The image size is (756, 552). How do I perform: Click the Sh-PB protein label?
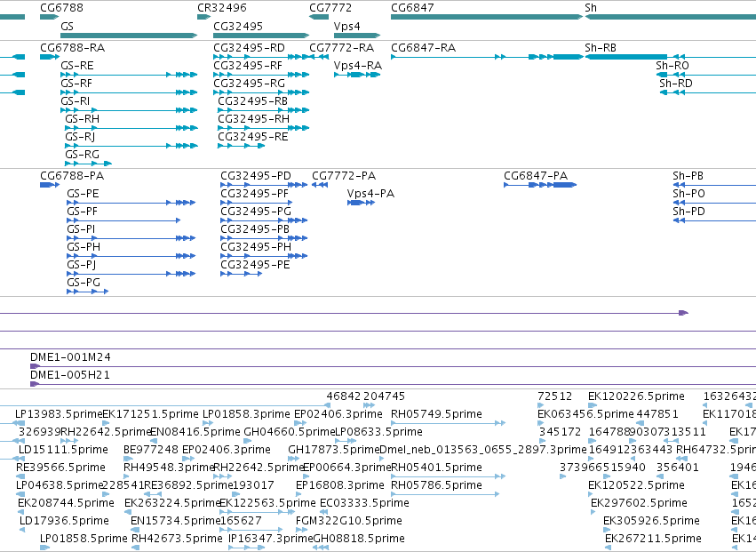(688, 176)
